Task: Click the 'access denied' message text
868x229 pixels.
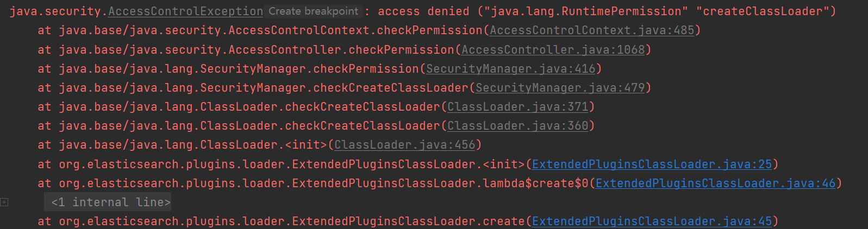Action: pos(423,11)
